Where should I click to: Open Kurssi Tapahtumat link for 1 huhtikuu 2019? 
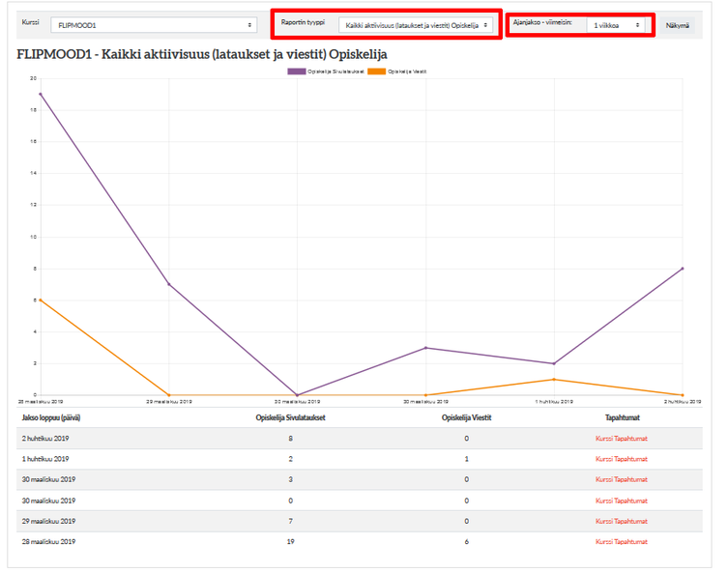point(621,459)
